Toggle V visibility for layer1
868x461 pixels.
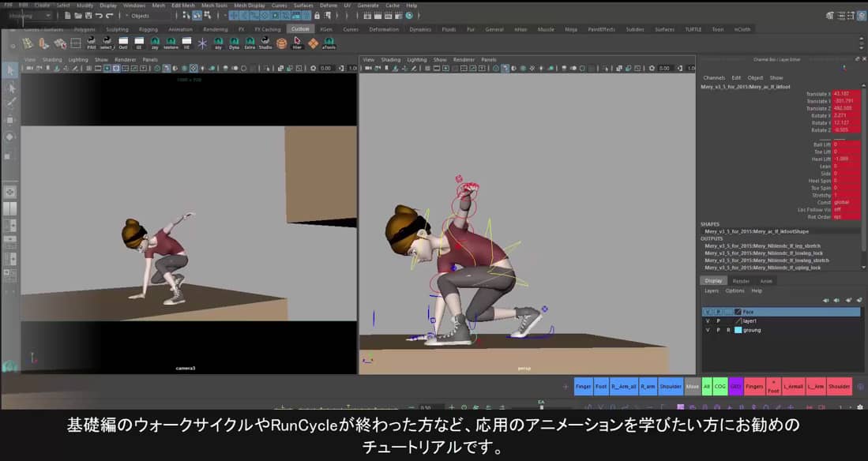708,321
